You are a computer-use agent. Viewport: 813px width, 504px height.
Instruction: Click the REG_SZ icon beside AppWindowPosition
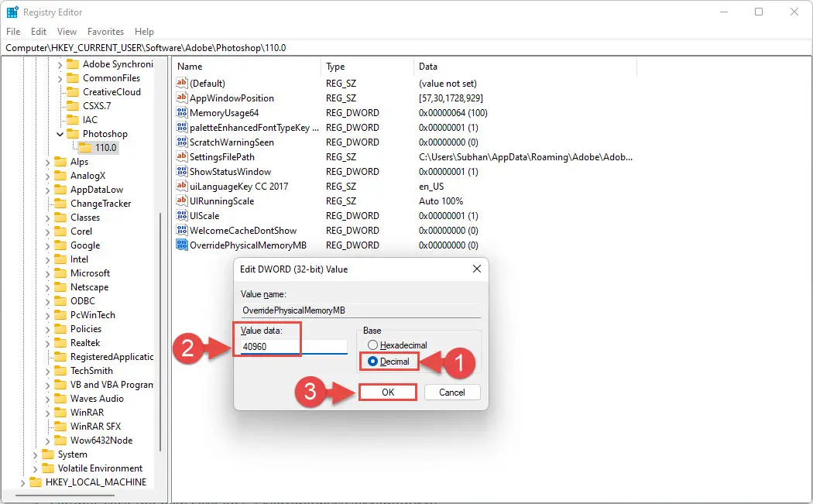(x=181, y=98)
